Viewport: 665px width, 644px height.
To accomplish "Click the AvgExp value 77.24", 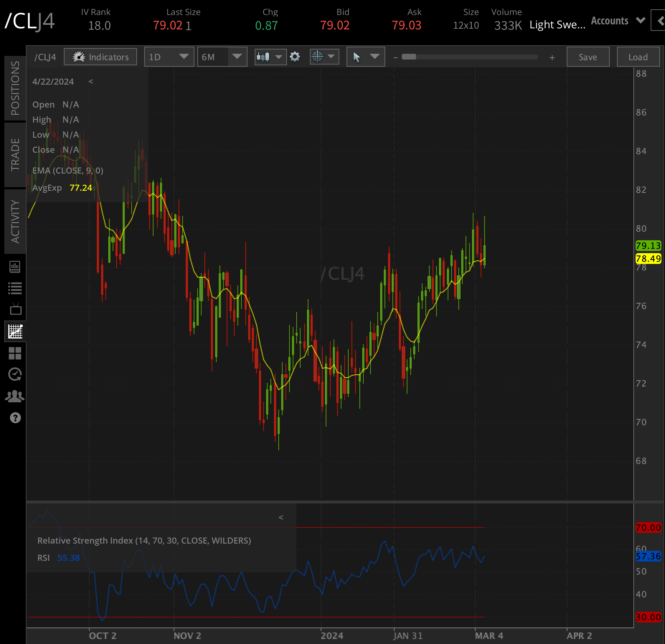I will point(81,188).
